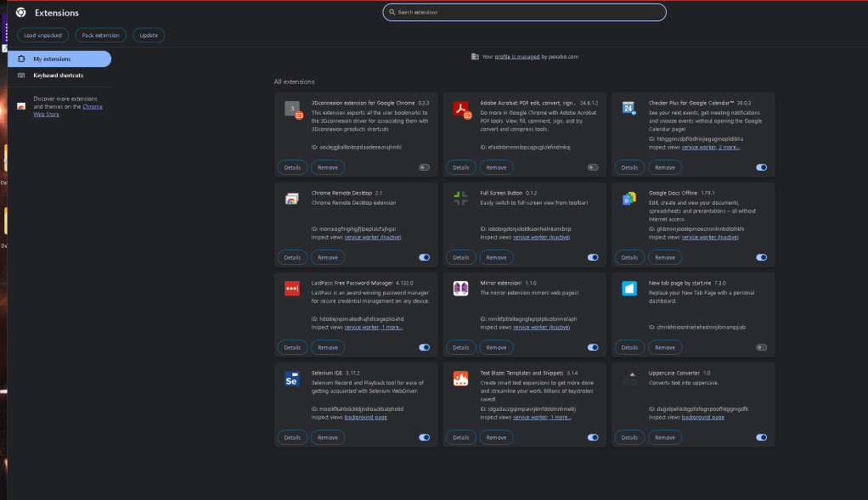Remove the Uppercase Converter extension
The image size is (868, 500).
pyautogui.click(x=665, y=437)
